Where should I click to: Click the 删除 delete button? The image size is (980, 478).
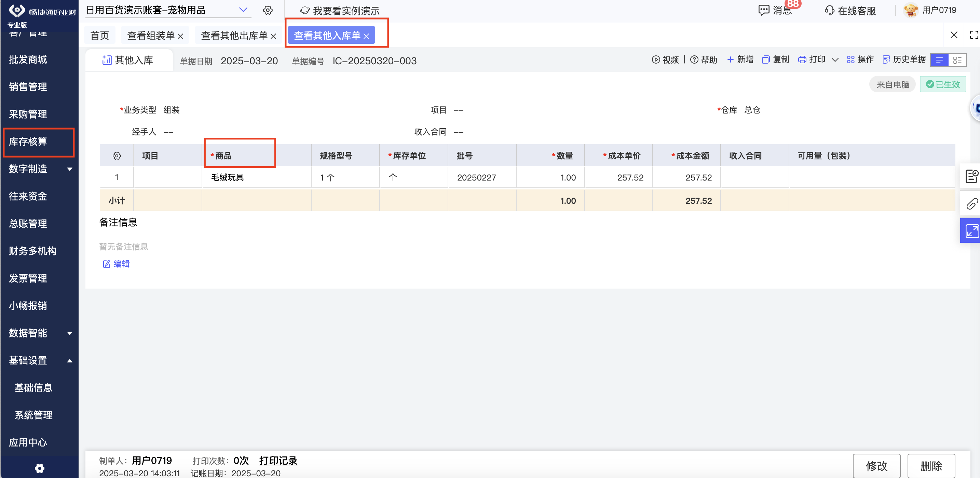point(931,465)
